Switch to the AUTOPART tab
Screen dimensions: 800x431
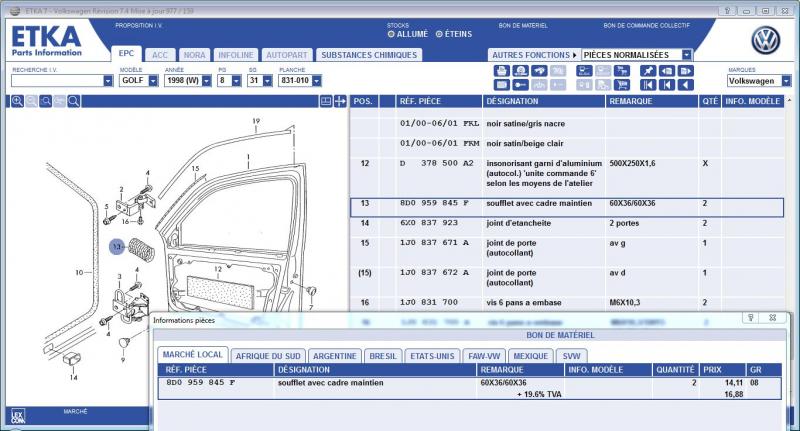click(x=287, y=55)
